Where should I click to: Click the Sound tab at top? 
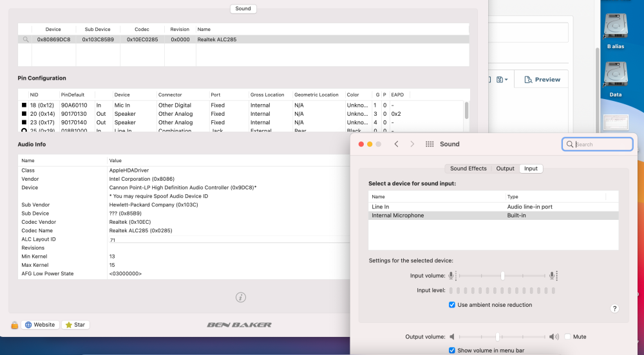(x=243, y=8)
